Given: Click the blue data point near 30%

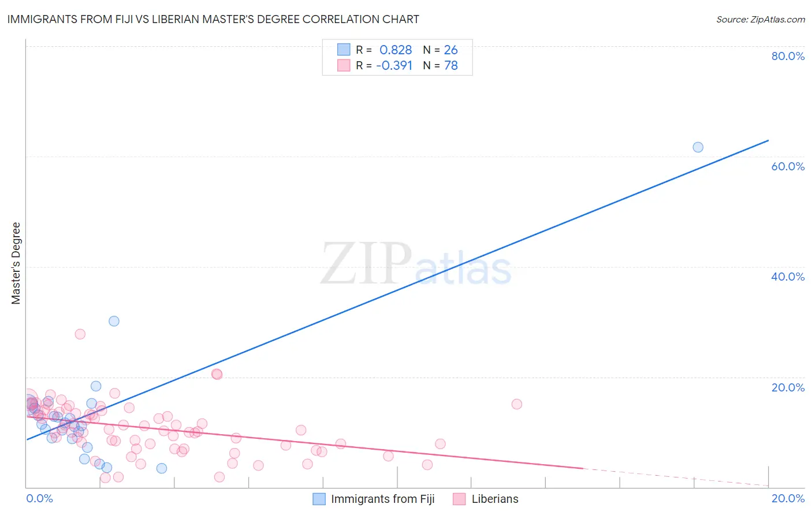Looking at the screenshot, I should (x=114, y=321).
